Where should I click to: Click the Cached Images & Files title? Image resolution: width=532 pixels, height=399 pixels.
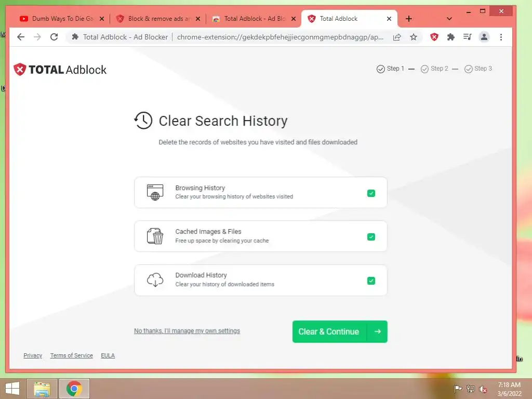pyautogui.click(x=208, y=231)
